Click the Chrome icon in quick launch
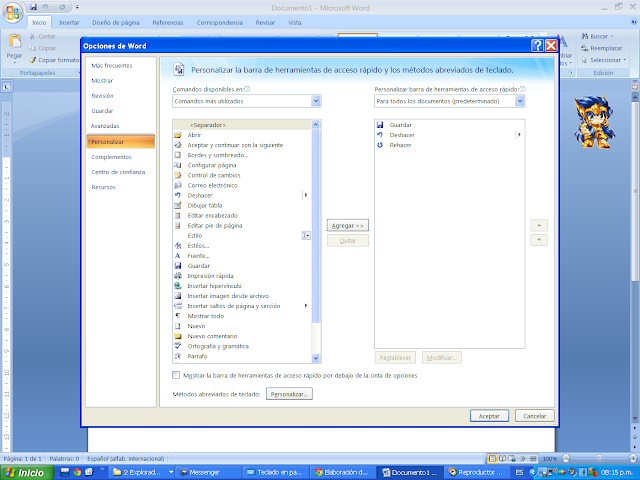This screenshot has width=640, height=480. pyautogui.click(x=77, y=472)
